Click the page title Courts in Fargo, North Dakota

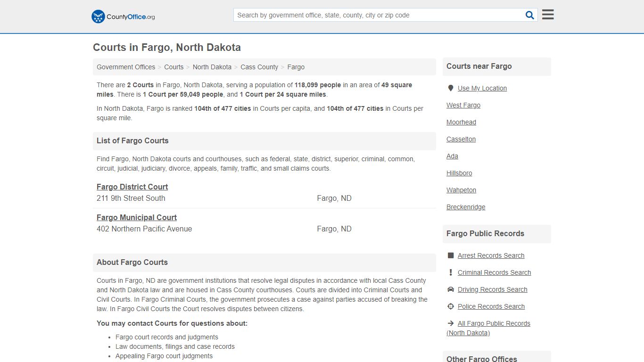click(x=167, y=47)
